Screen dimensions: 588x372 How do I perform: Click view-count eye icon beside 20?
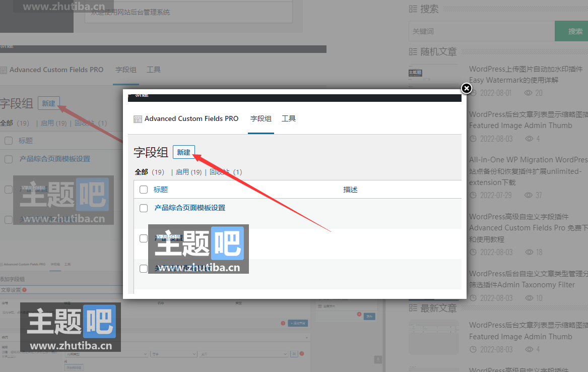click(529, 93)
